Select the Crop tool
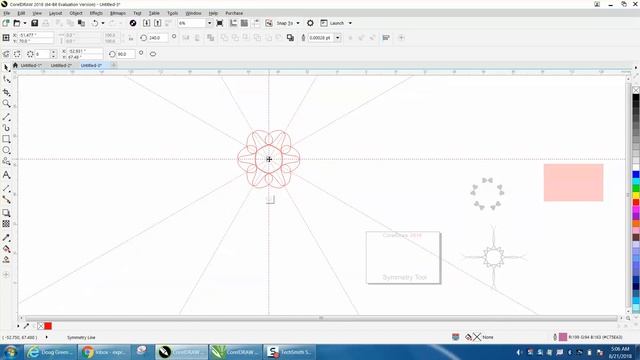The width and height of the screenshot is (640, 360). pos(6,92)
